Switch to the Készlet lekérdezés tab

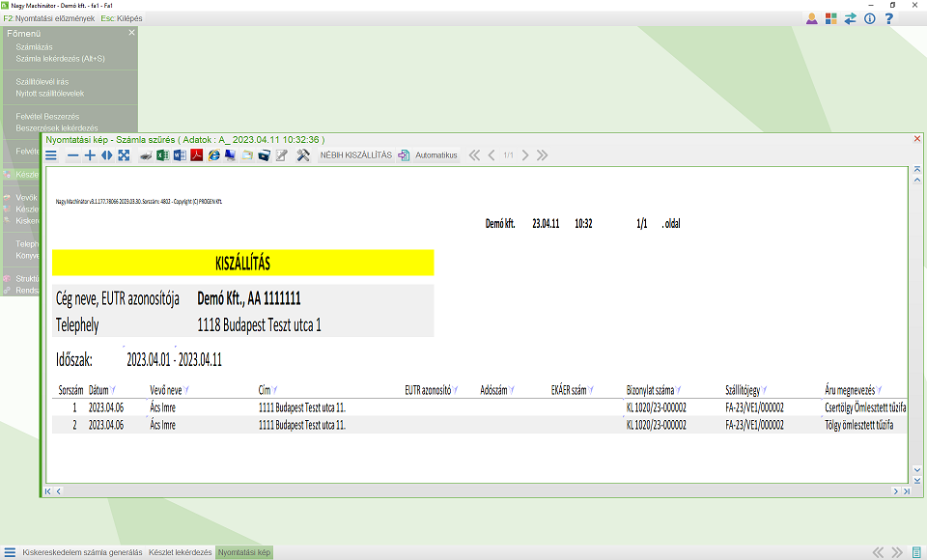point(180,552)
